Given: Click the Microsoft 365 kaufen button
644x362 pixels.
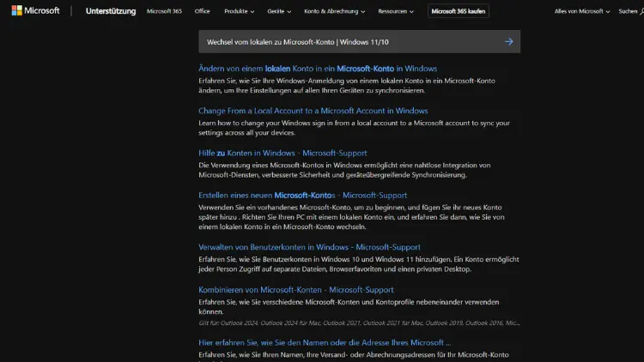Looking at the screenshot, I should pos(458,11).
